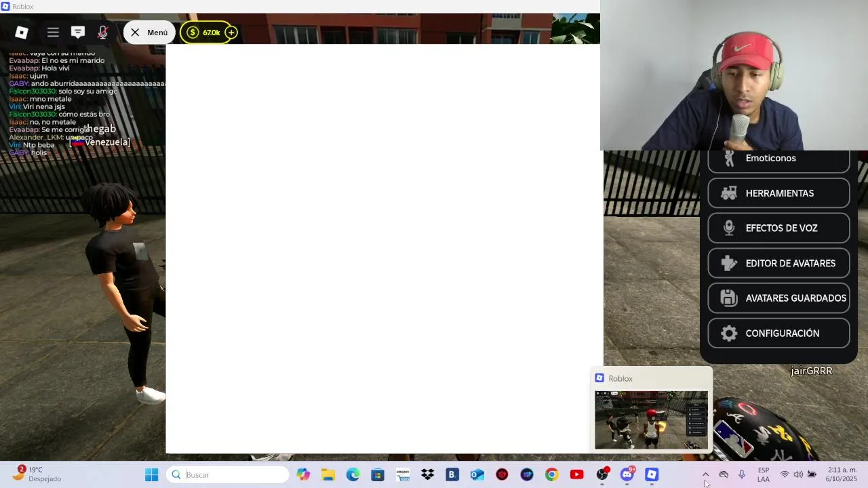This screenshot has height=488, width=868.
Task: Open the Amazon taskbar shortcut
Action: coord(403,475)
